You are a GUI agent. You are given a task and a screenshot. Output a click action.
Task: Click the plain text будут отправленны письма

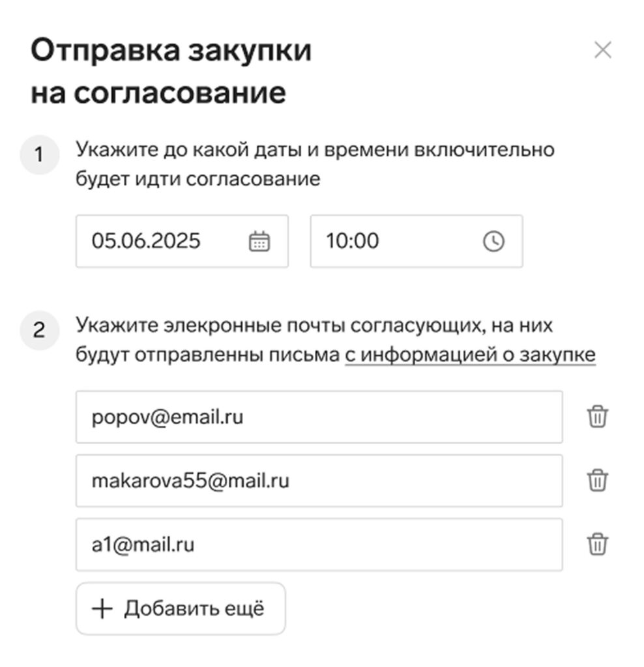coord(207,355)
